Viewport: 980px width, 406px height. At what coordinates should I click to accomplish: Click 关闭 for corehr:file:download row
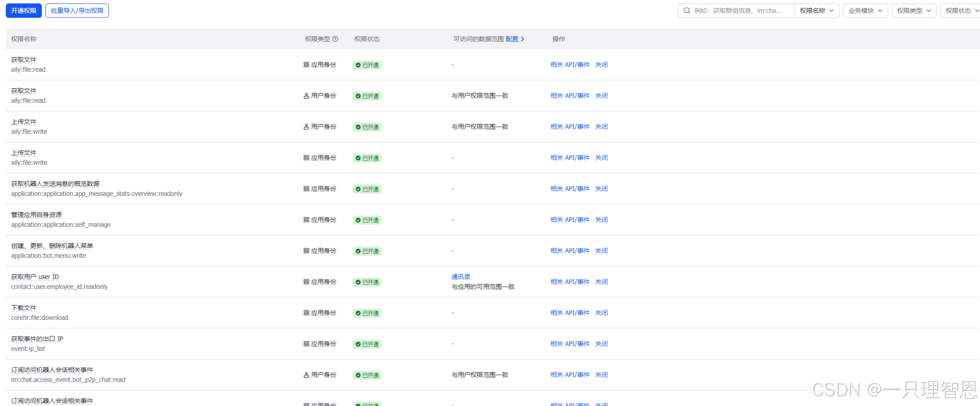coord(601,313)
